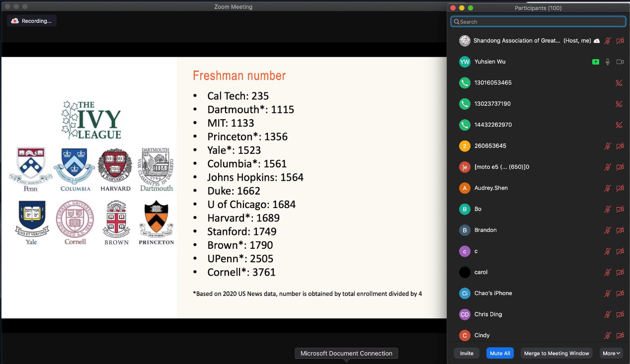Toggle host's video camera icon
Screen dimensions: 630x364
(620, 41)
